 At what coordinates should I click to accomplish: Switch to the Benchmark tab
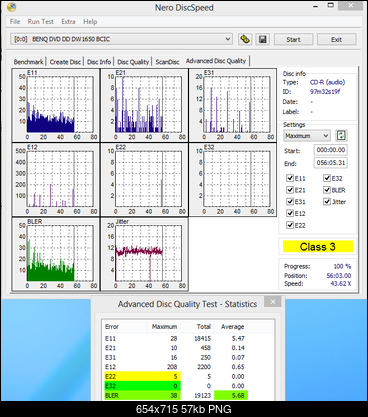pyautogui.click(x=28, y=62)
